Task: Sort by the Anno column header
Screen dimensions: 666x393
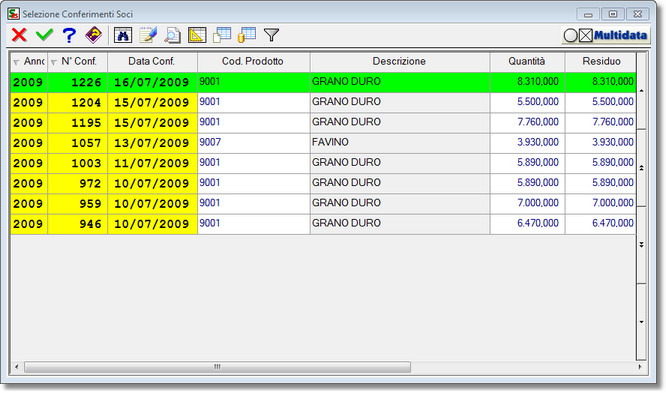Action: [x=29, y=62]
